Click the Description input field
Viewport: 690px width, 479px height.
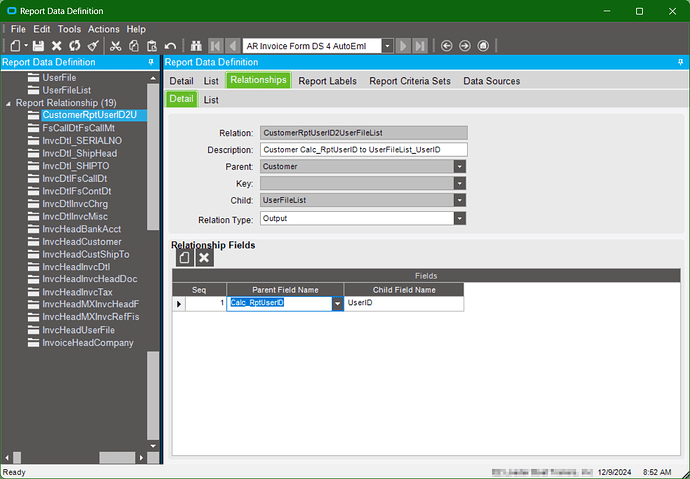[x=363, y=150]
